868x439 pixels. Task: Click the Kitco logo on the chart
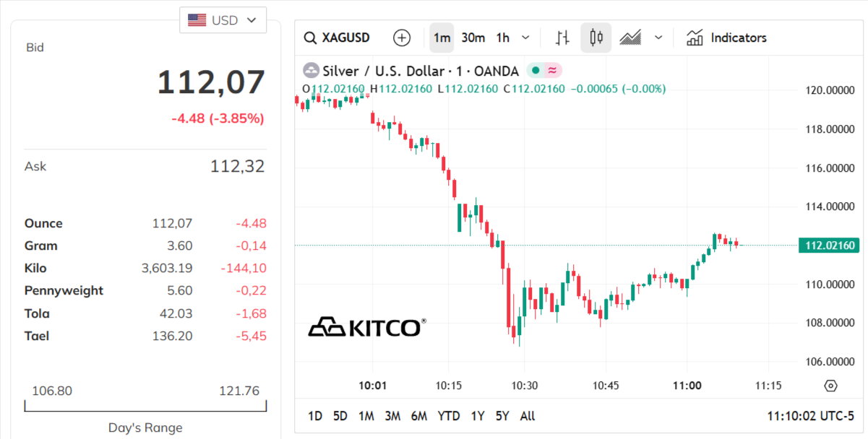coord(367,328)
